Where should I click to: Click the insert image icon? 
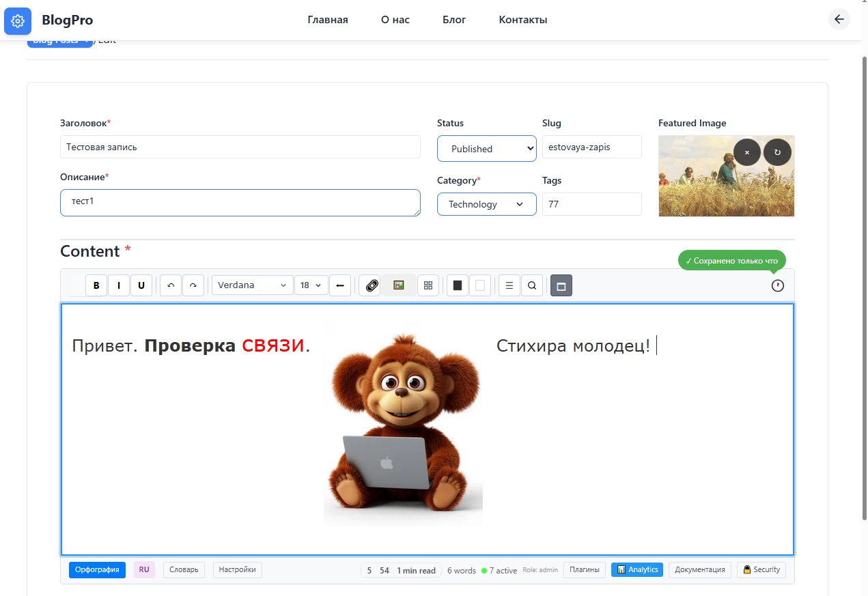(399, 285)
